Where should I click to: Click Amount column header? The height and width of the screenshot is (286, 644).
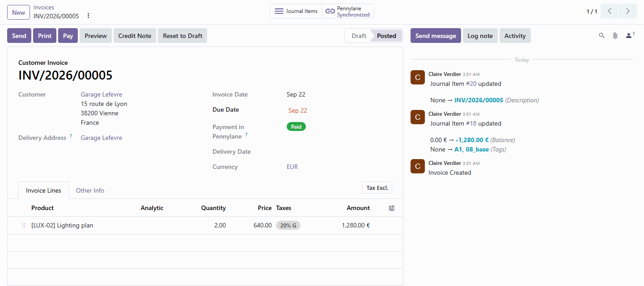(358, 208)
